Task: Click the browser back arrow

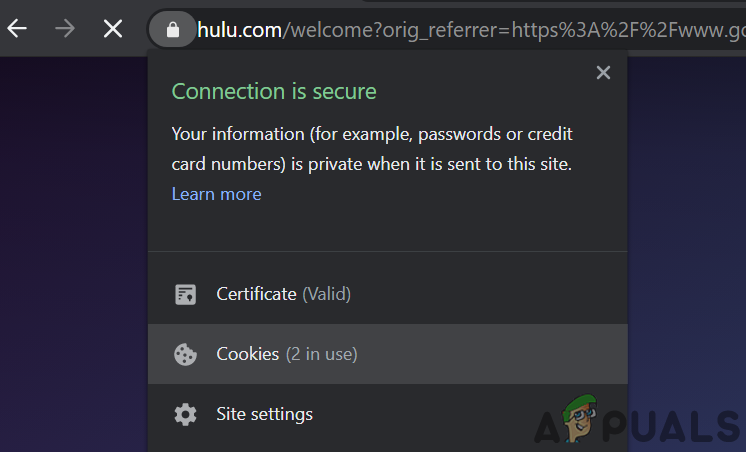Action: point(17,29)
